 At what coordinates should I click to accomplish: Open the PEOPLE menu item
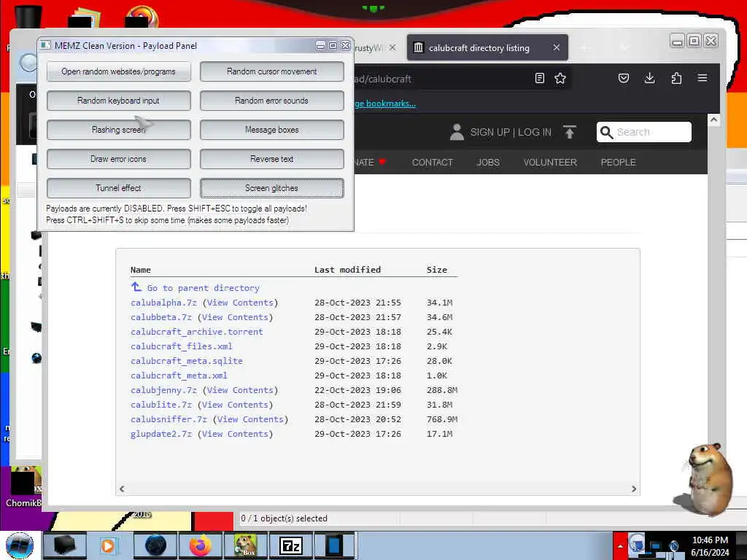tap(618, 163)
